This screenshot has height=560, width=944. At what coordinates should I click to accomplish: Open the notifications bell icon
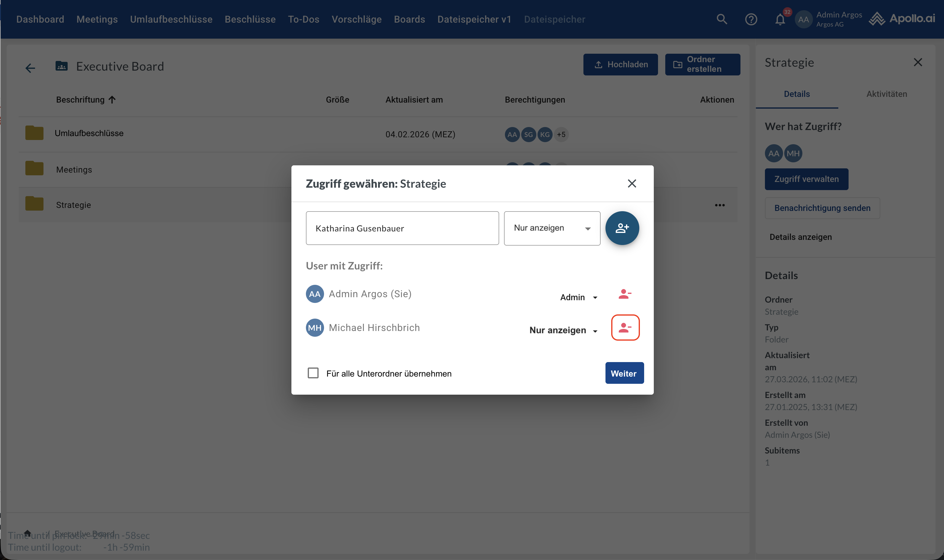(780, 19)
